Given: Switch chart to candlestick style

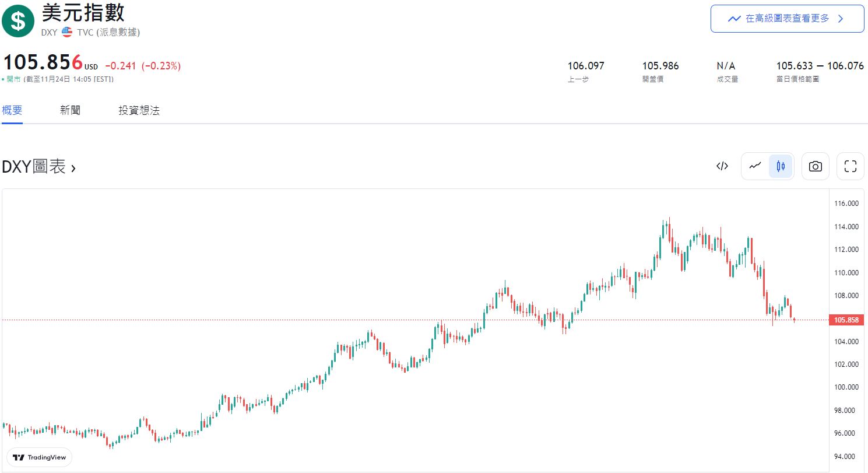Looking at the screenshot, I should point(781,166).
